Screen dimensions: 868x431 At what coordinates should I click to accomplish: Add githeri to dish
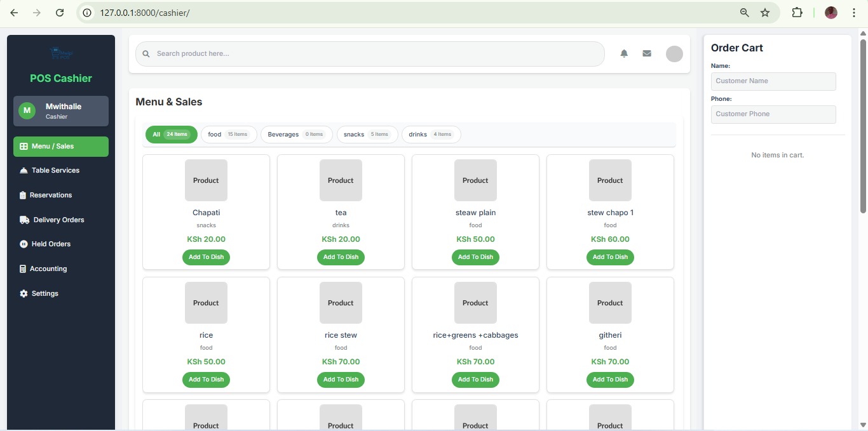click(610, 380)
